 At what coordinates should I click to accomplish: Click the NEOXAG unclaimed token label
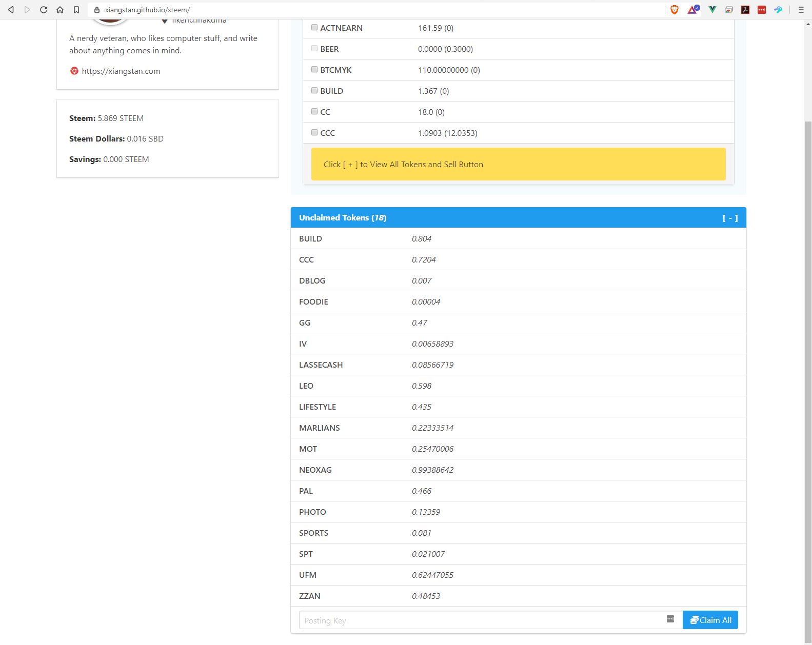315,470
